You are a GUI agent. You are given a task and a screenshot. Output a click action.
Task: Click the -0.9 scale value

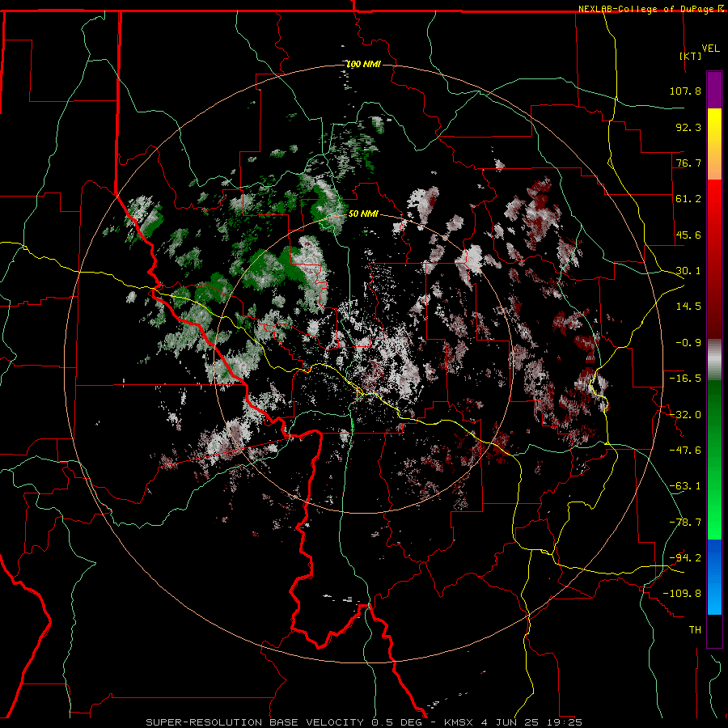688,343
